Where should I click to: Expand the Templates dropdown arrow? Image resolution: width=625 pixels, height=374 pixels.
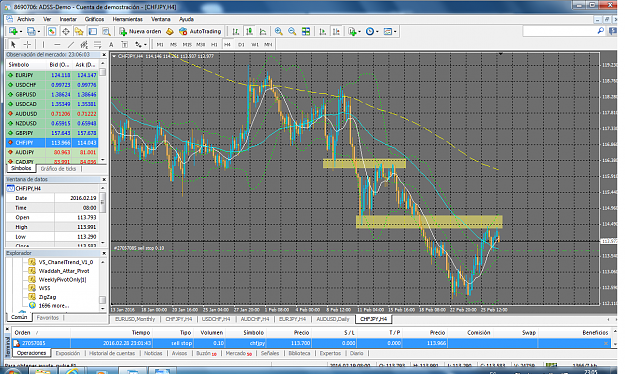pos(395,31)
